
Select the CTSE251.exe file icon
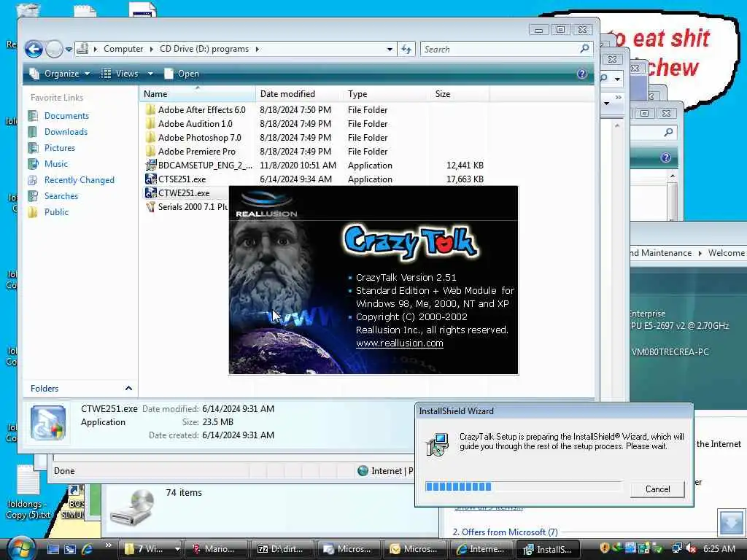click(150, 179)
